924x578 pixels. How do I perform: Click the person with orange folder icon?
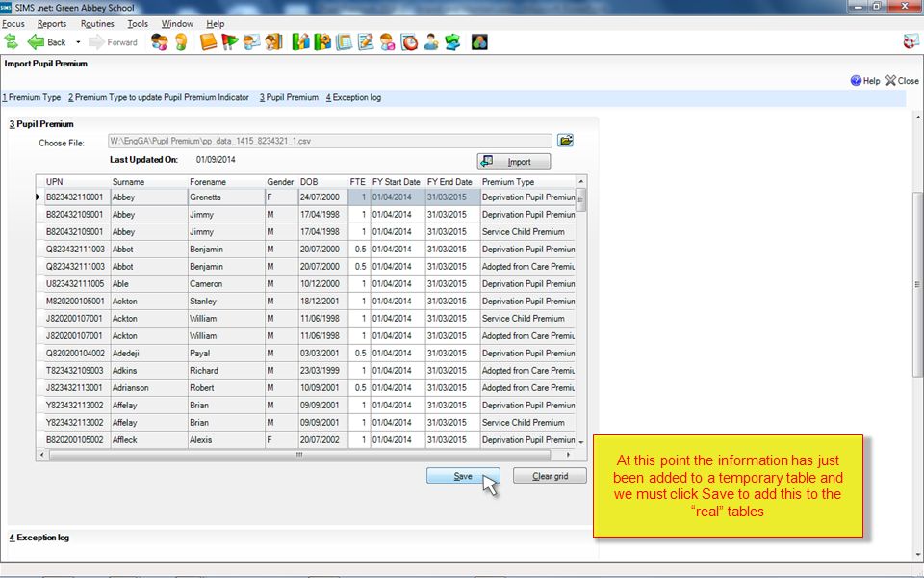pyautogui.click(x=273, y=42)
